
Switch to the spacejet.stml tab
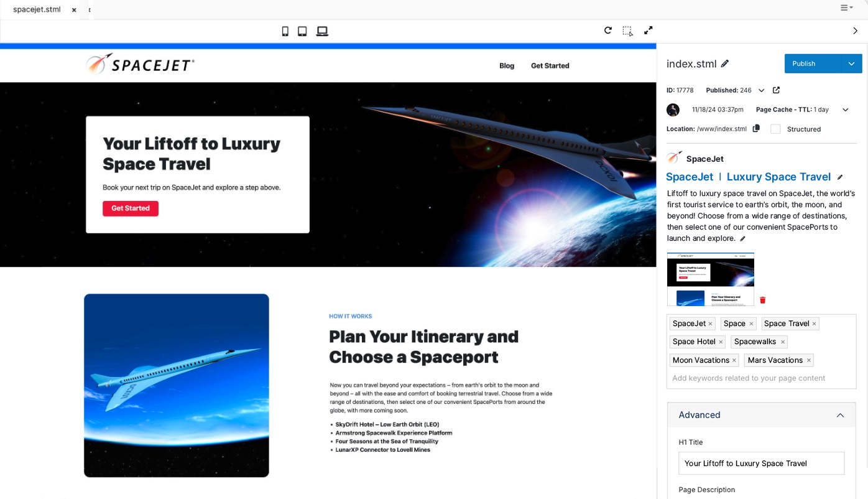click(37, 9)
